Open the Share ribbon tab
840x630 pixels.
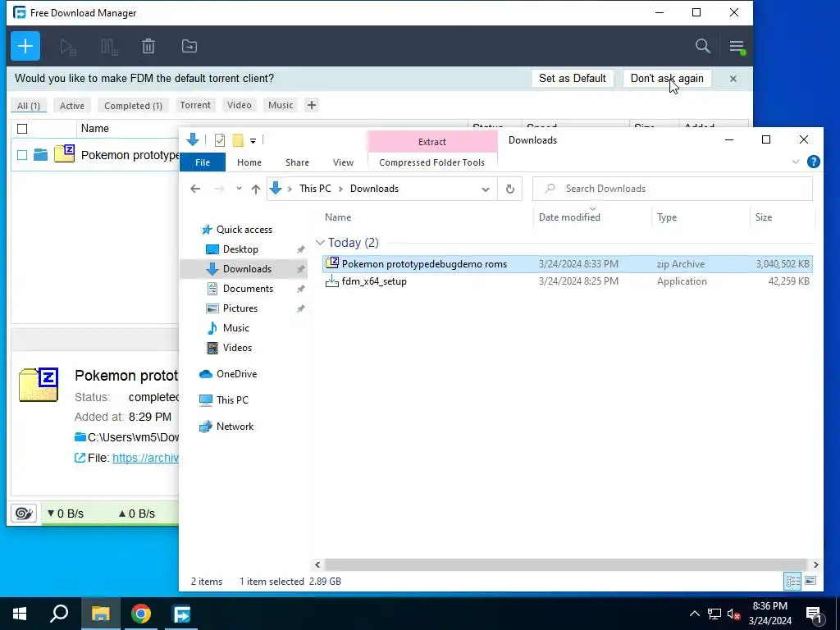297,162
